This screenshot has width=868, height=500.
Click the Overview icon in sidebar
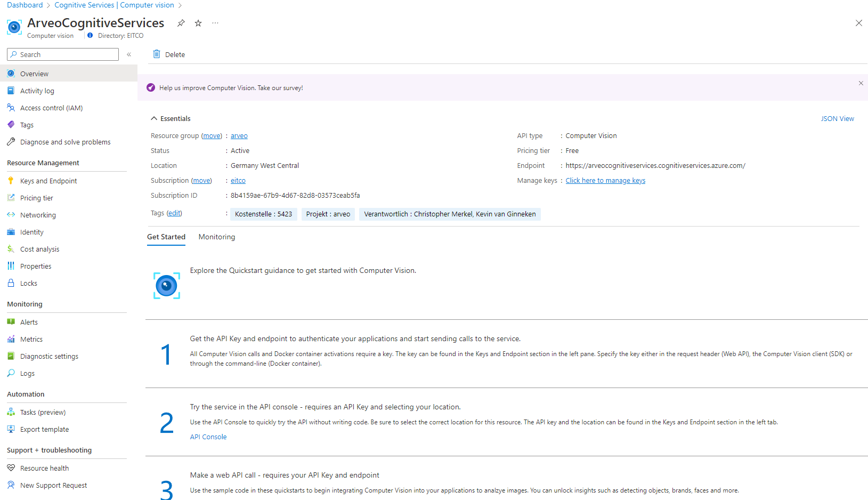(11, 74)
